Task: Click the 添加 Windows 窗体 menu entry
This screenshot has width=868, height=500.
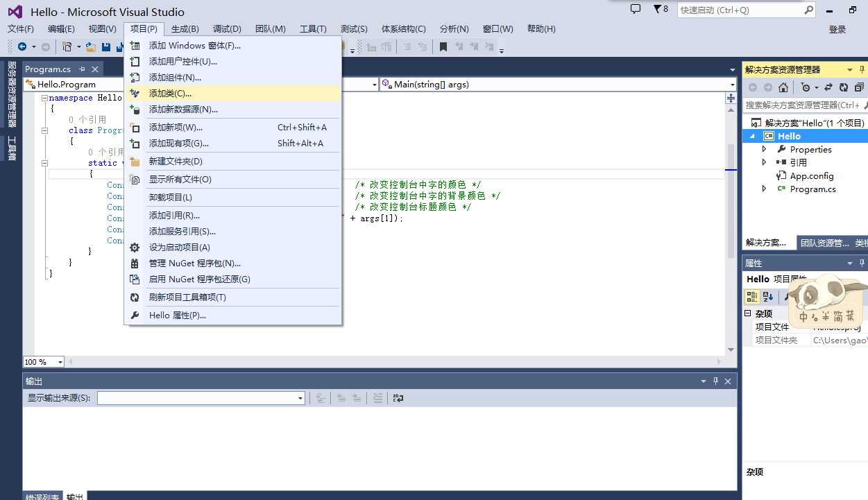Action: click(233, 46)
